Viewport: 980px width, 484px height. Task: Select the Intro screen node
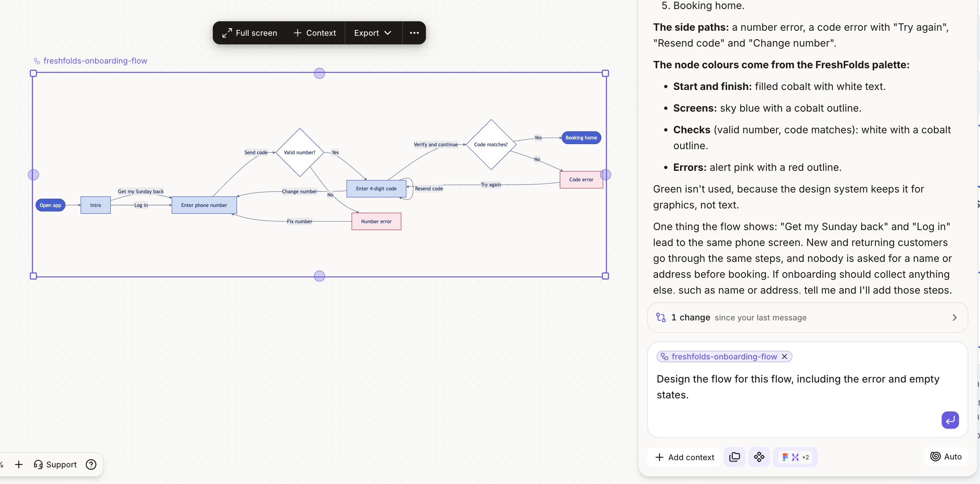[95, 205]
